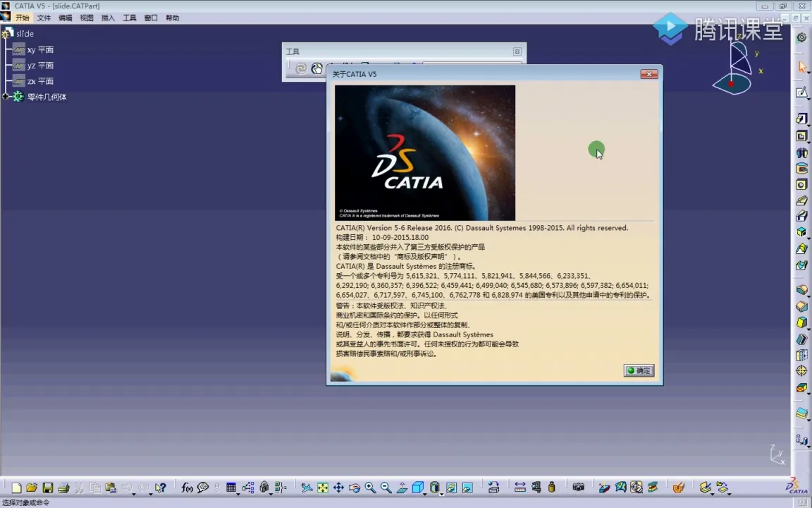Click the Capture camera icon
Image resolution: width=812 pixels, height=508 pixels.
point(579,488)
